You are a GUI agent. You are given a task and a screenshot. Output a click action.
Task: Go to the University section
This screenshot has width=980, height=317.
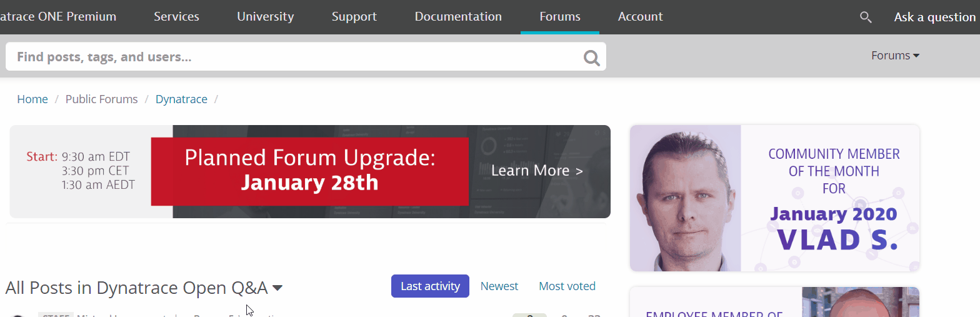point(265,17)
